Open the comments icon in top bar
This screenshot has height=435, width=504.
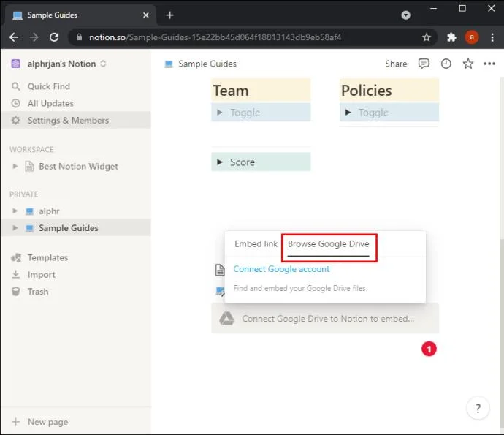(424, 64)
